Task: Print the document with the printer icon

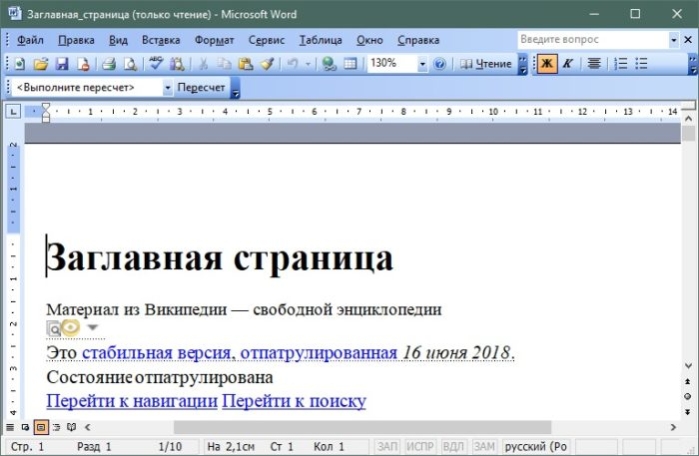Action: coord(108,64)
